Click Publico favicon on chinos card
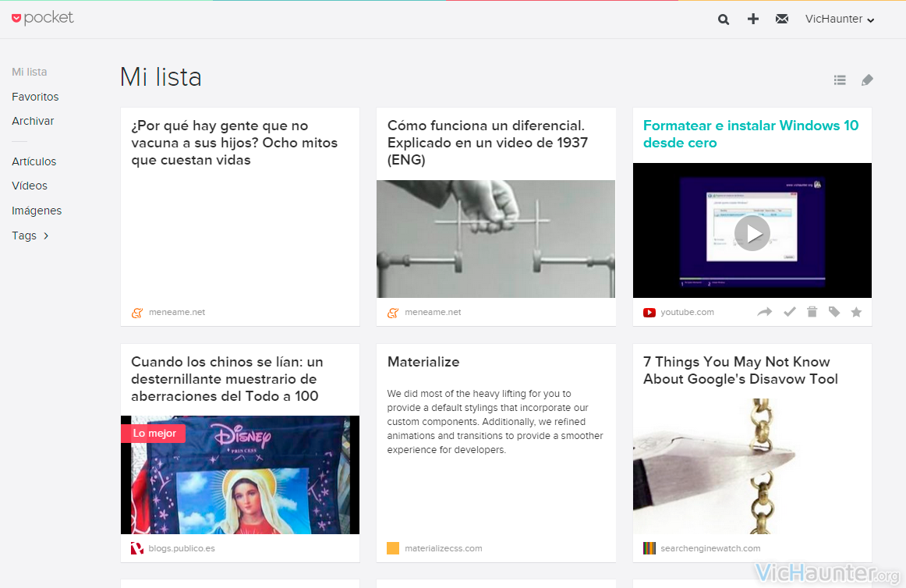 137,548
